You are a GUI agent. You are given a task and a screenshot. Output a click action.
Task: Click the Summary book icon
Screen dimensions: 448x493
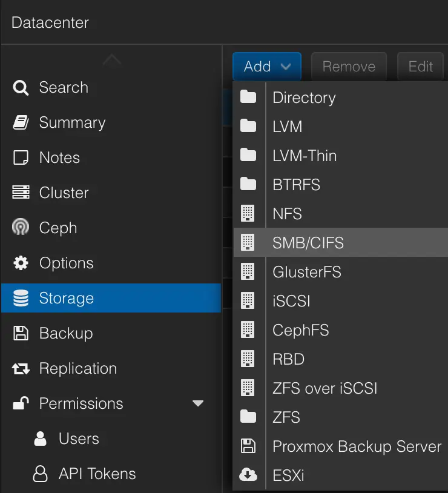[x=20, y=122]
